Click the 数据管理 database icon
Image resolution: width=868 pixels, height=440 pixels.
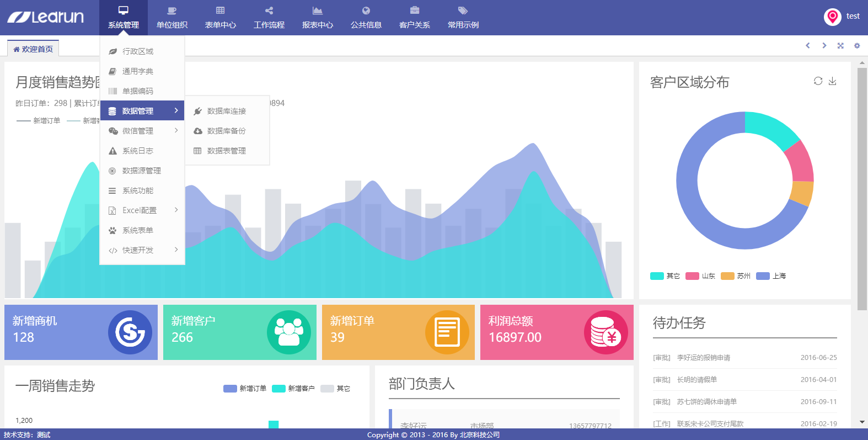112,111
